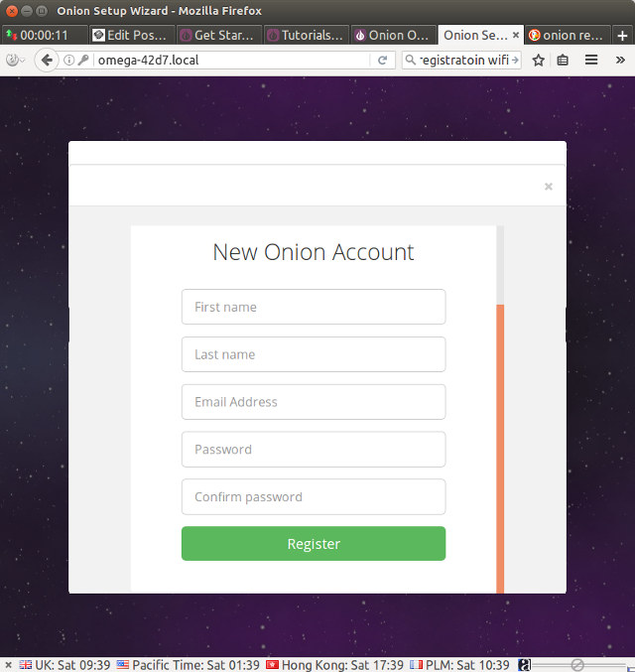Click the site information icon in the URL bar
Image resolution: width=635 pixels, height=672 pixels.
click(x=68, y=60)
